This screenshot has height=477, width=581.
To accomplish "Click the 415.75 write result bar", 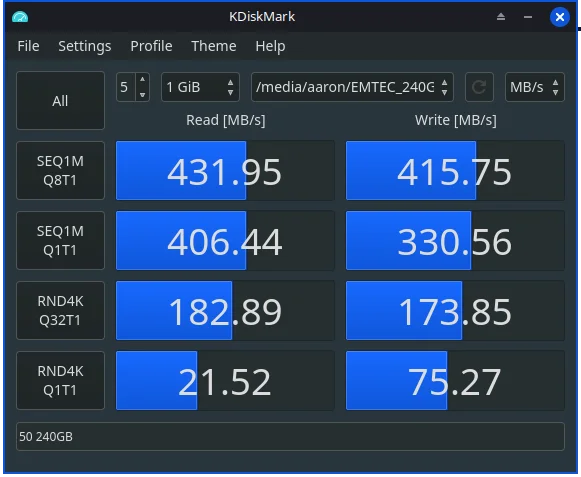I will click(455, 170).
